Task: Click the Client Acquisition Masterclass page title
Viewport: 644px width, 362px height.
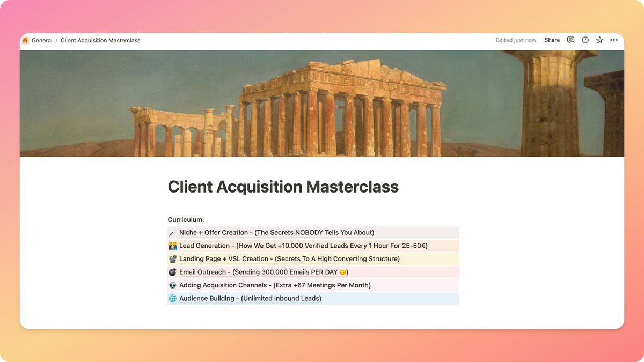Action: point(283,187)
